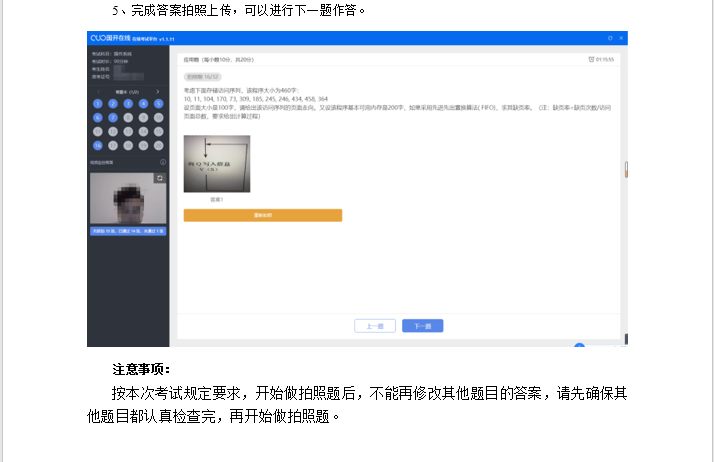
Task: Go to previous question page with left chevron
Action: pyautogui.click(x=98, y=91)
